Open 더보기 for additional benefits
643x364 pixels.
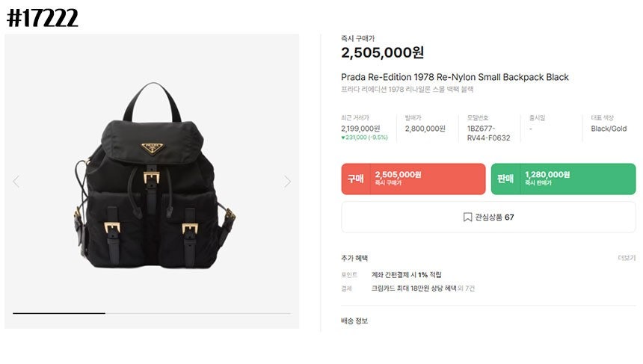[x=627, y=258]
